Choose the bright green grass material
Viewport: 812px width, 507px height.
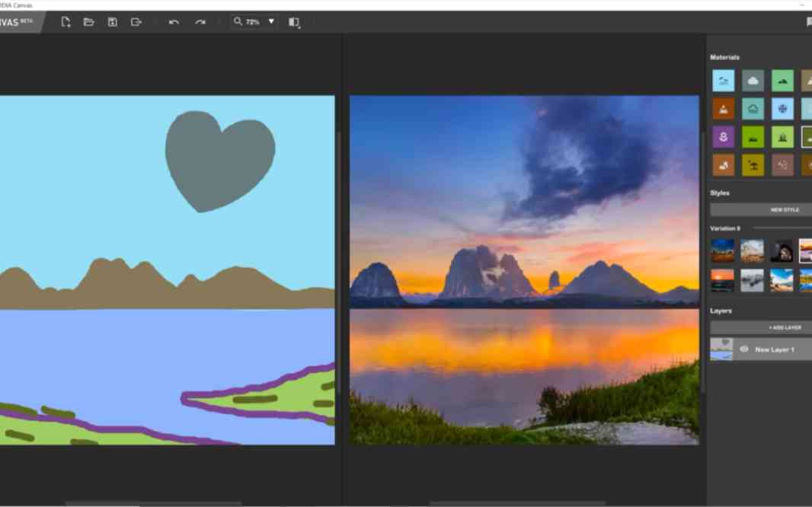coord(753,137)
